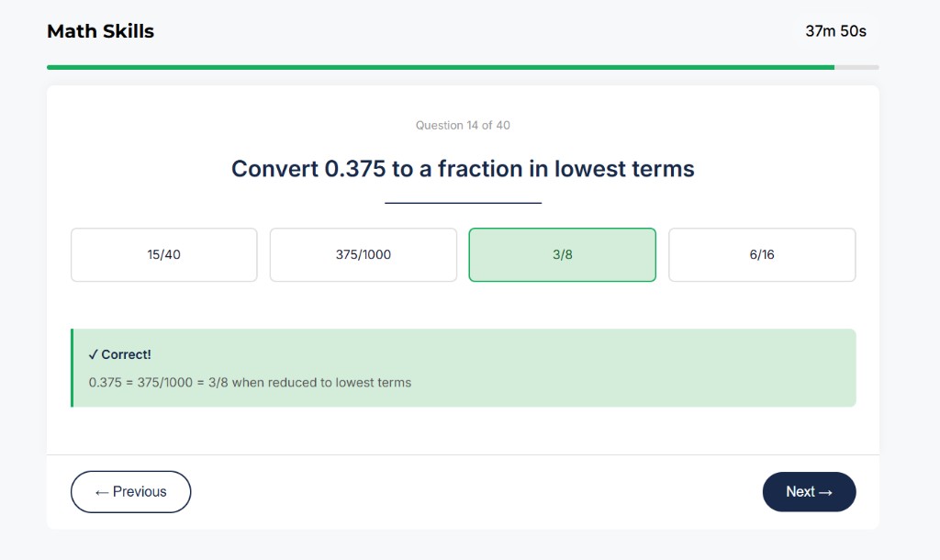Click the green feedback panel

click(464, 367)
